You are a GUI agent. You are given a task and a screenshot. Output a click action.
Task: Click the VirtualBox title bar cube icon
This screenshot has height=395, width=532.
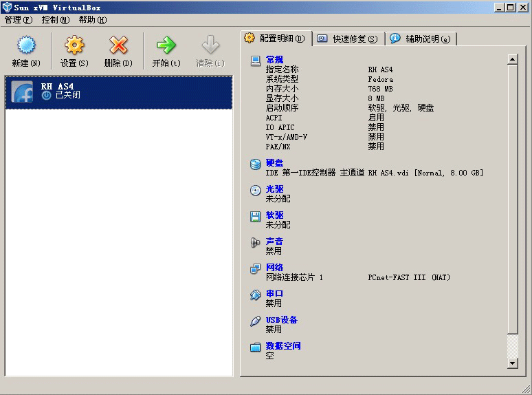coord(7,7)
